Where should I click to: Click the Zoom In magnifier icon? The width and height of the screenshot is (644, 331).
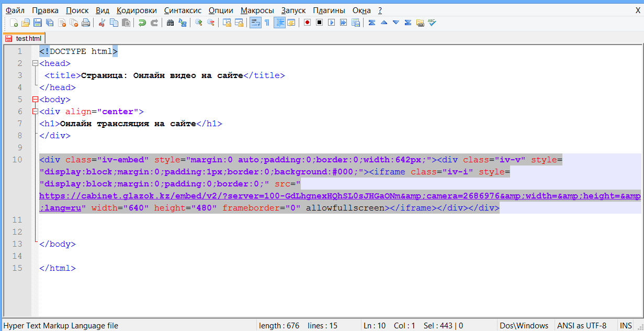pos(199,23)
